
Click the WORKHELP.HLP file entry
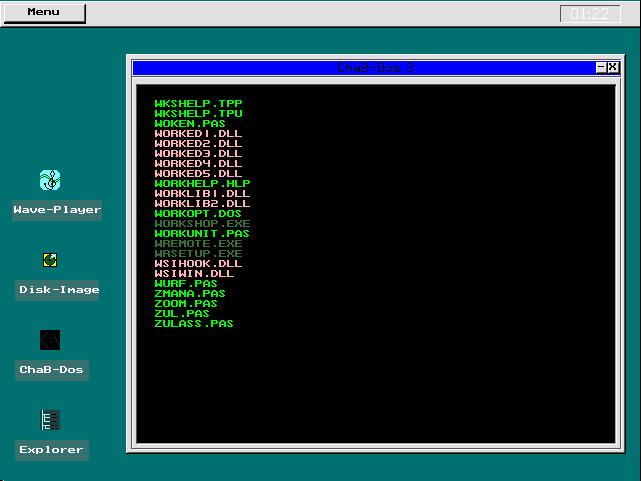pyautogui.click(x=202, y=184)
